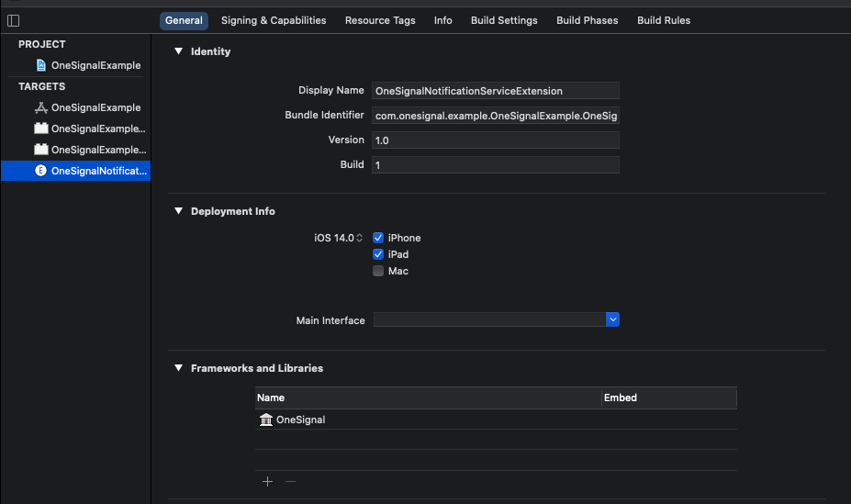The height and width of the screenshot is (504, 851).
Task: Remove framework with the minus button
Action: (x=290, y=481)
